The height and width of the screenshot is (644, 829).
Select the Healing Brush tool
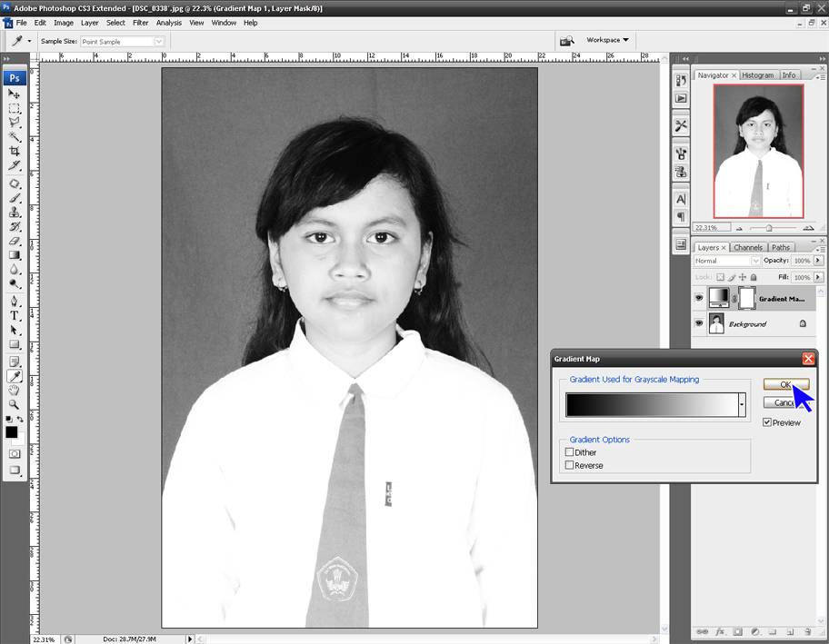pyautogui.click(x=15, y=184)
